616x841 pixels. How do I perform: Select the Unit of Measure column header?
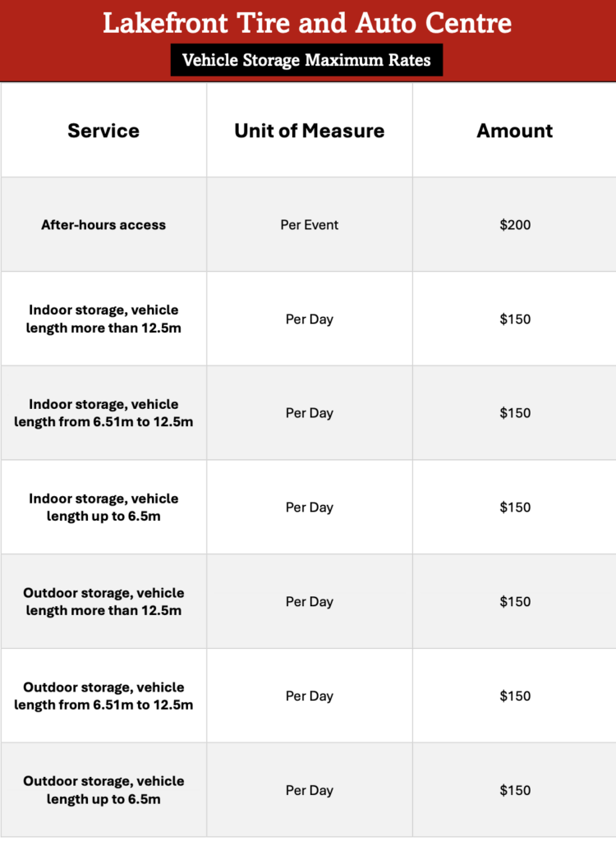click(x=309, y=131)
